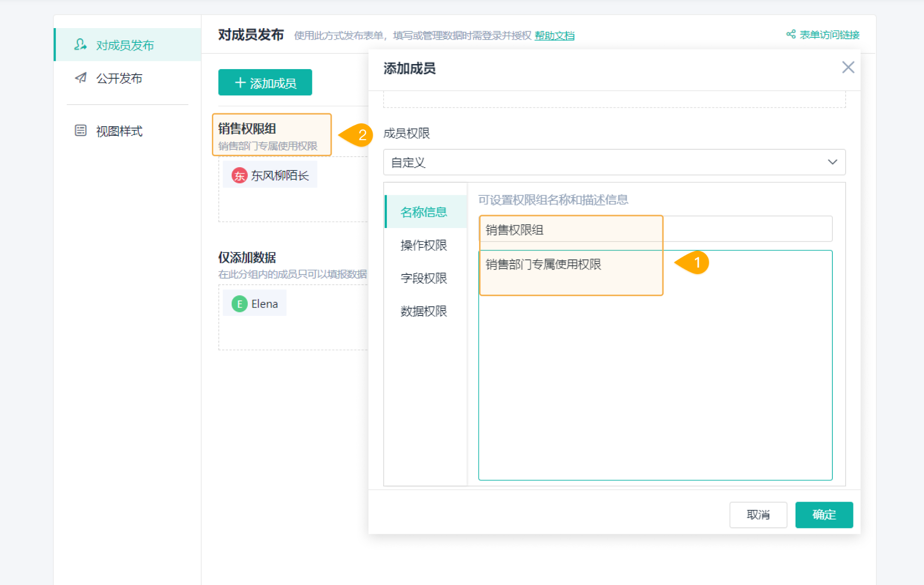The height and width of the screenshot is (585, 924).
Task: Switch to 公开发布 in the sidebar
Action: pyautogui.click(x=128, y=78)
